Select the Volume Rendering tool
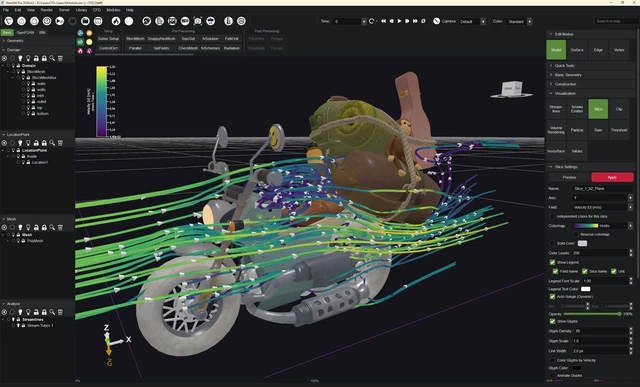Image resolution: width=640 pixels, height=387 pixels. coord(556,130)
